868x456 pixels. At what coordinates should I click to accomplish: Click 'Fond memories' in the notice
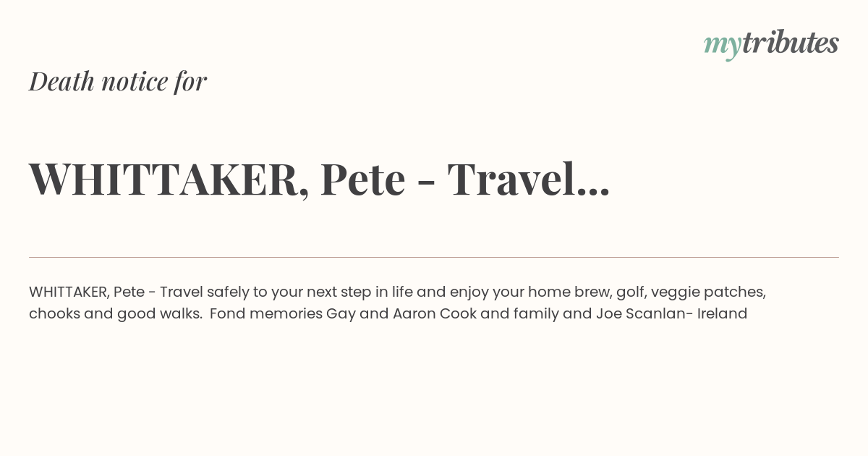point(266,313)
